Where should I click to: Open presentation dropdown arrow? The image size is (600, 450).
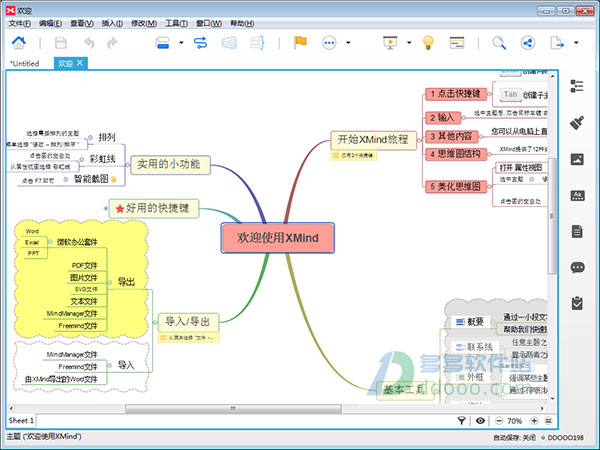coord(409,43)
